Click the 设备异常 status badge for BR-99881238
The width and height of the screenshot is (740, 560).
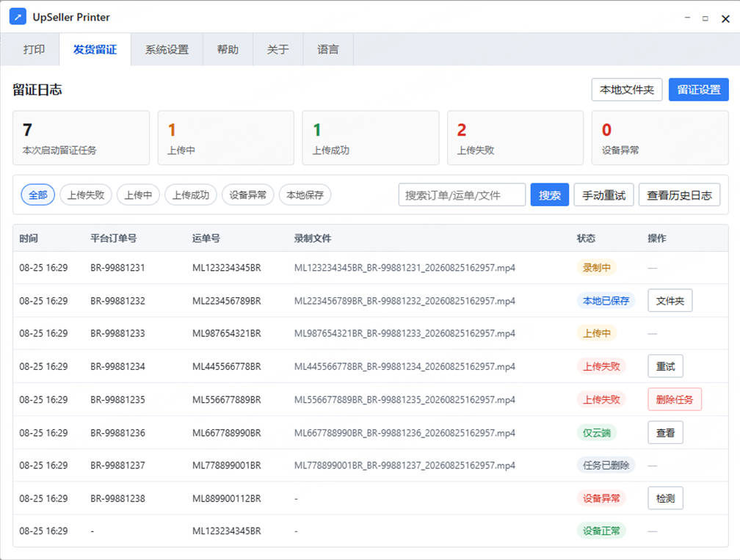[601, 498]
